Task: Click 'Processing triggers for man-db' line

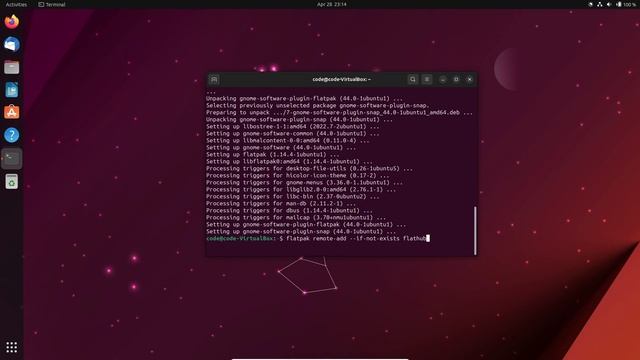Action: (281, 203)
